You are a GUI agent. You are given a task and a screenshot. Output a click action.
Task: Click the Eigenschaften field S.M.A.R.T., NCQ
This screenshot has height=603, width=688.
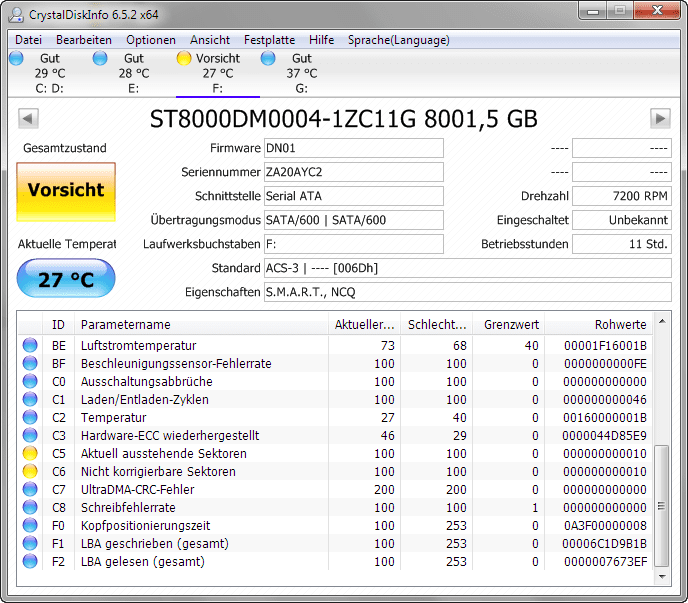(x=468, y=292)
